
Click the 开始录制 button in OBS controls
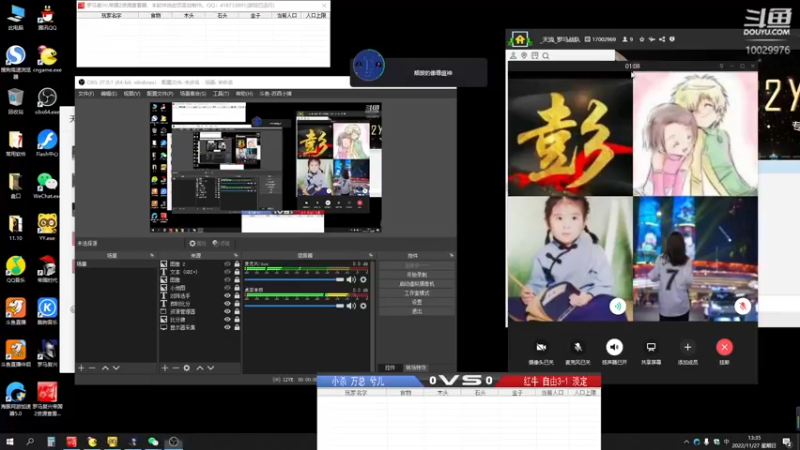(417, 274)
